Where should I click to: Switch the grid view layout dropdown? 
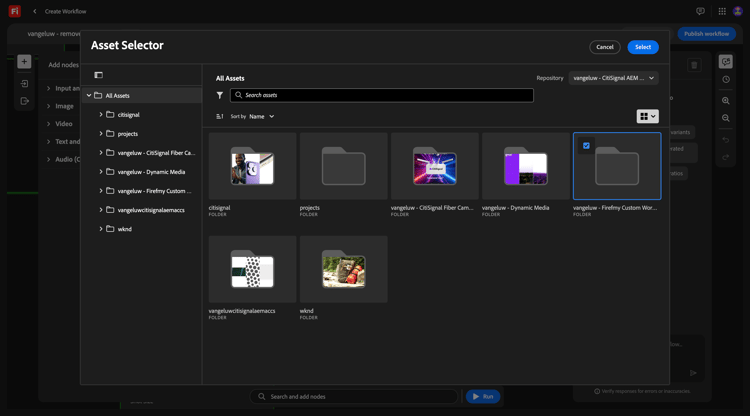coord(647,116)
